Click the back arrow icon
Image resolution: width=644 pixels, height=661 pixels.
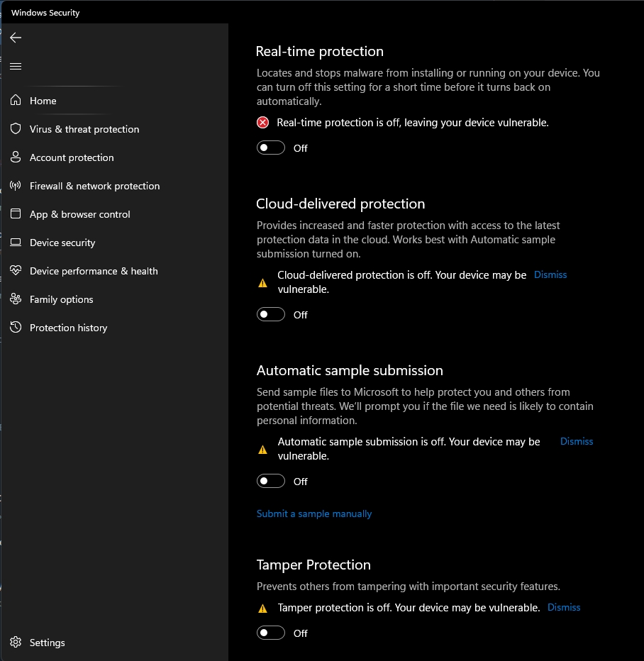pyautogui.click(x=16, y=38)
